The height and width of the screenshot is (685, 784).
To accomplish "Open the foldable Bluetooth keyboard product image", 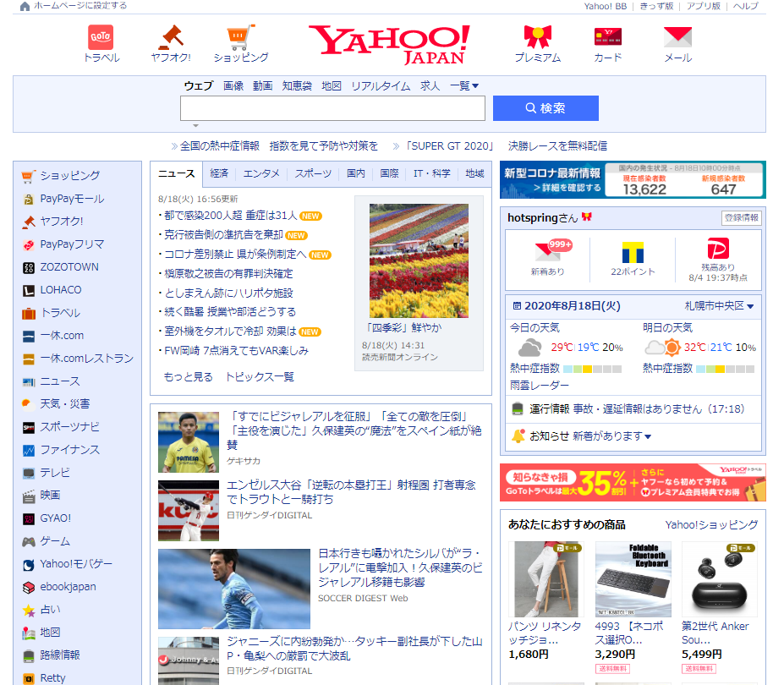I will coord(633,579).
